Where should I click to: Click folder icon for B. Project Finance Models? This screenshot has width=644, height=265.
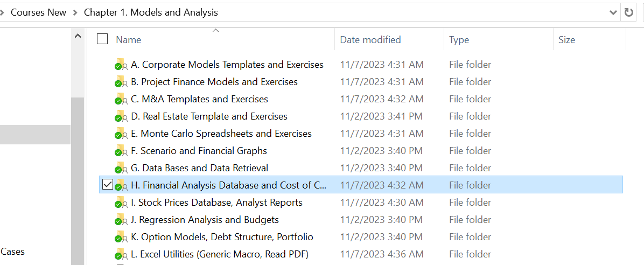point(121,82)
